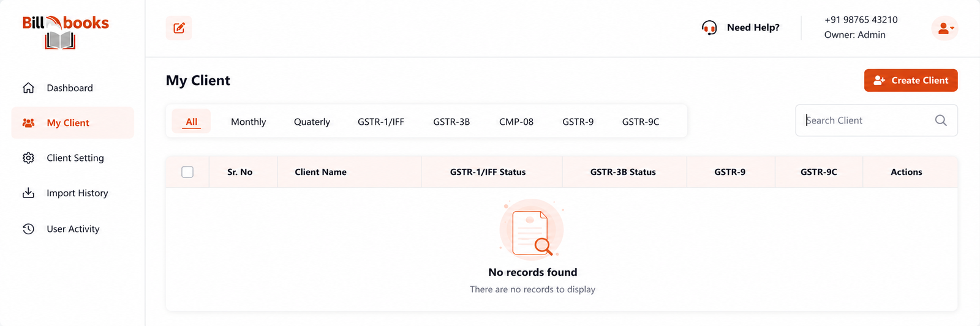The height and width of the screenshot is (326, 980).
Task: Switch to the Monthly tab
Action: 249,122
